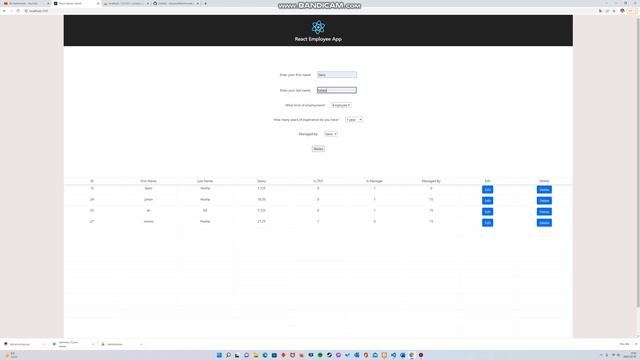Delete employee with ID 15
Image resolution: width=640 pixels, height=360 pixels.
coord(544,189)
